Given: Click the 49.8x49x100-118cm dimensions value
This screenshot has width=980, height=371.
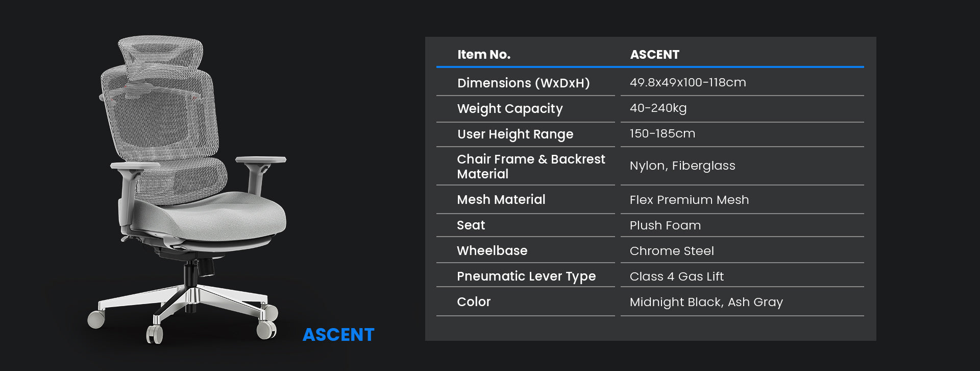Looking at the screenshot, I should pos(688,82).
